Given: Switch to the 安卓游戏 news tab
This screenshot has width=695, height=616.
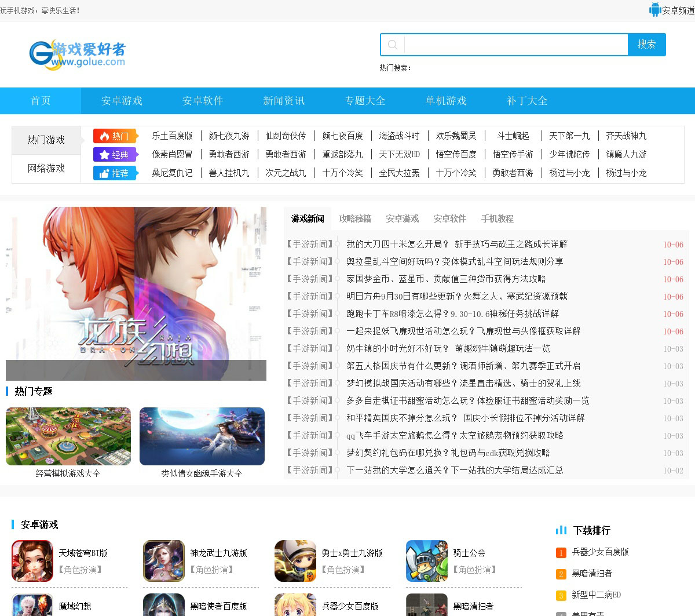Looking at the screenshot, I should click(x=403, y=218).
